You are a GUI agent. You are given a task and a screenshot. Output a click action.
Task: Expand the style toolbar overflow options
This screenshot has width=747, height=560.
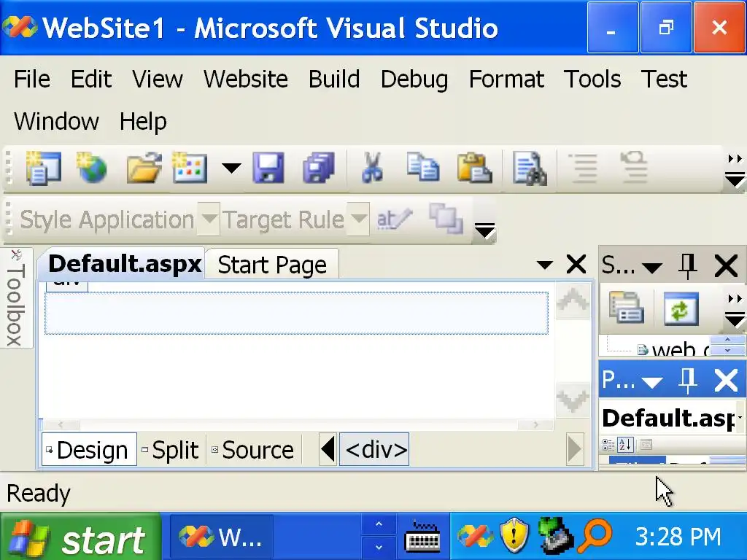point(485,230)
